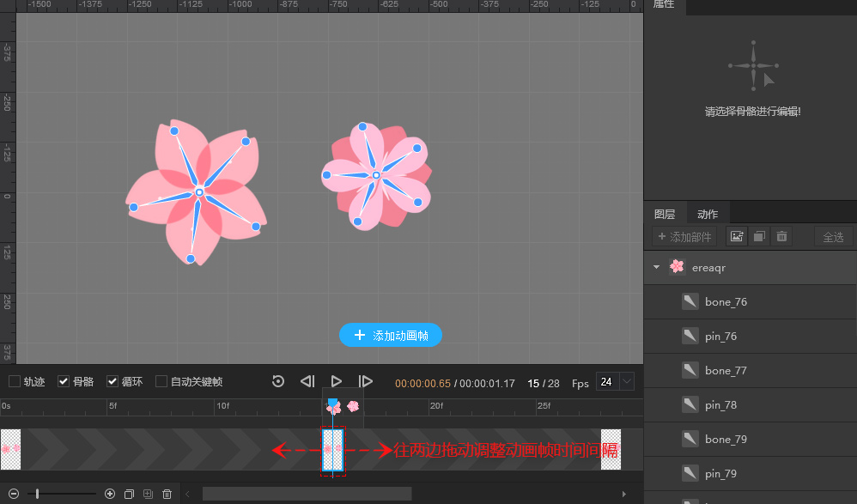Step to the previous frame
The height and width of the screenshot is (504, 857).
(x=307, y=381)
